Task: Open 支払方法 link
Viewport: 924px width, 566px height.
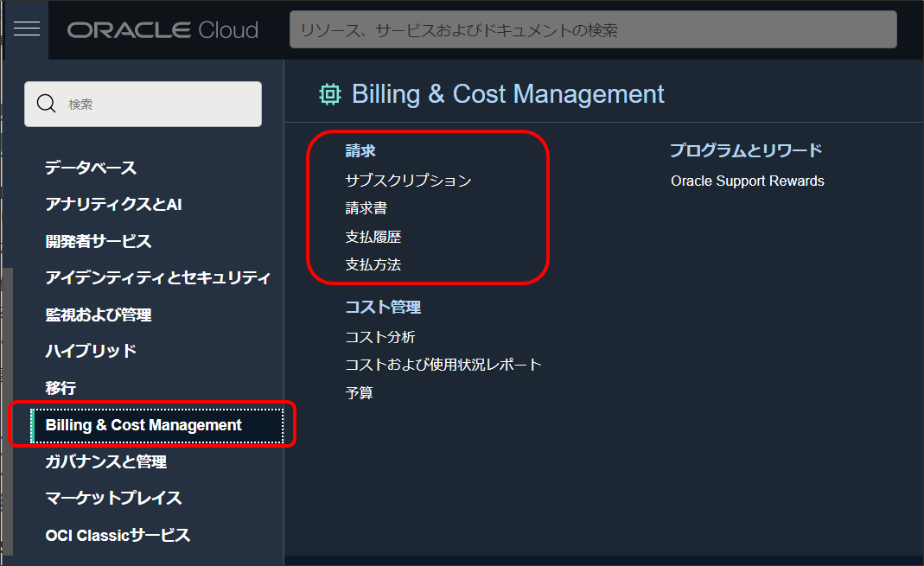Action: click(x=373, y=264)
